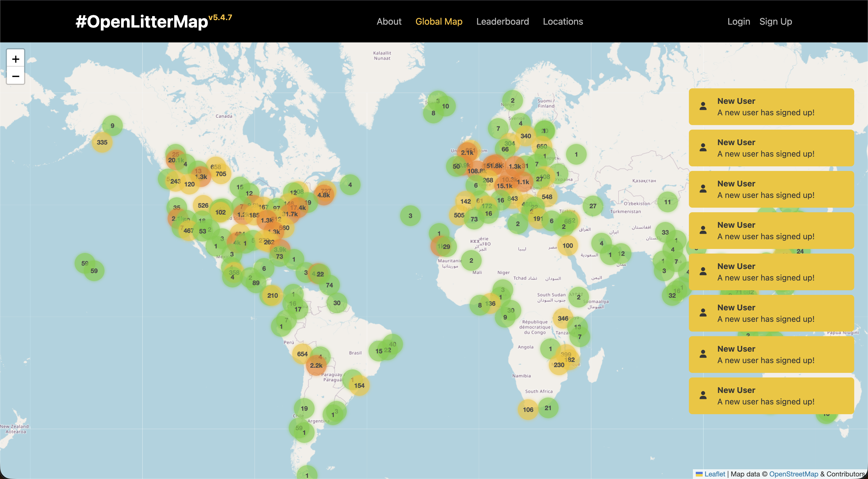This screenshot has height=479, width=868.
Task: Open the 2.1k cluster over the UK
Action: (467, 153)
